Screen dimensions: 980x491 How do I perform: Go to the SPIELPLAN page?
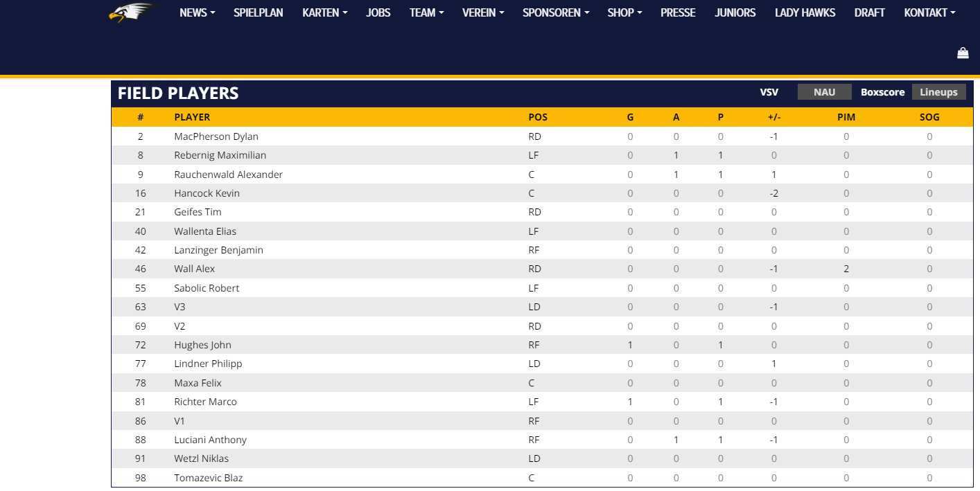(259, 12)
